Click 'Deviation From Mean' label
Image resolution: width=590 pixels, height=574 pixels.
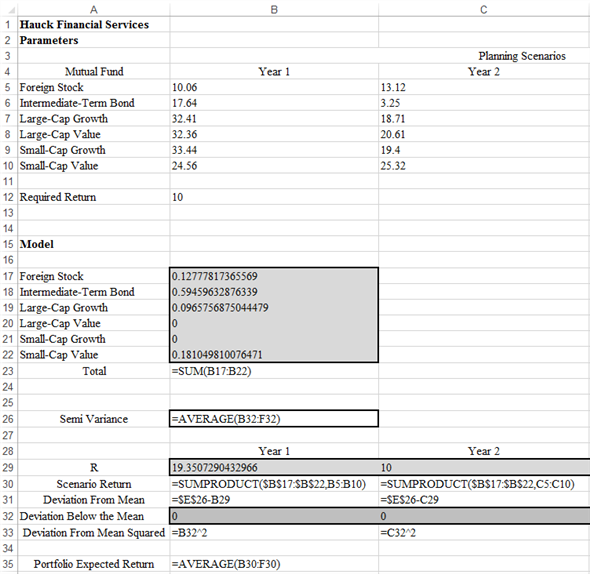click(x=94, y=500)
